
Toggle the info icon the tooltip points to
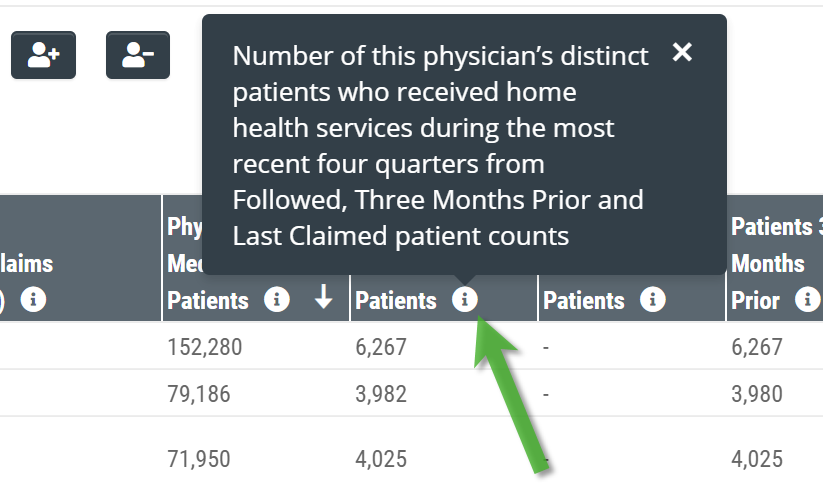[465, 299]
